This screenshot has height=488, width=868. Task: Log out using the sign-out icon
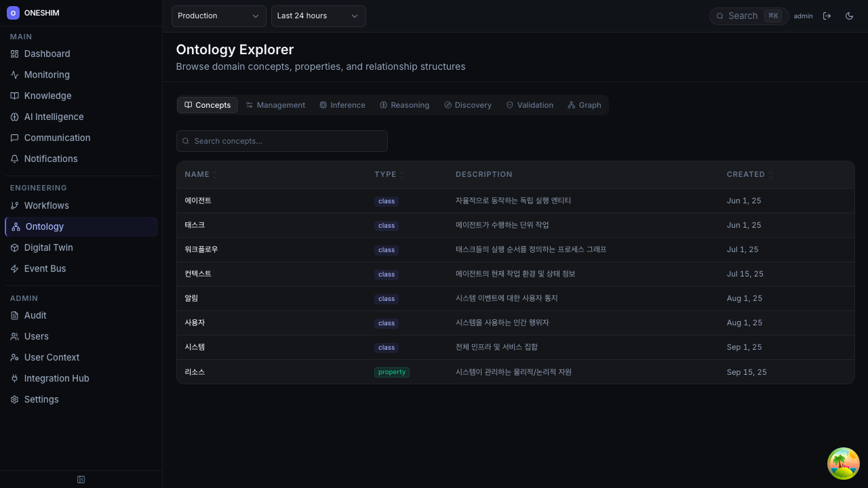click(x=827, y=16)
